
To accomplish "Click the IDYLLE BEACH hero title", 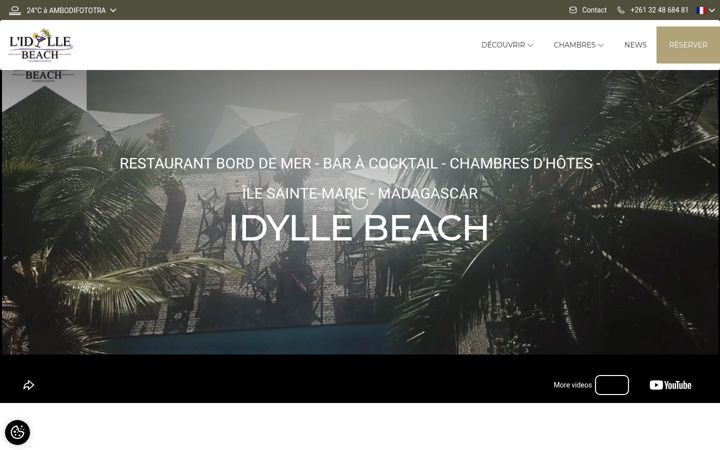I will [359, 227].
